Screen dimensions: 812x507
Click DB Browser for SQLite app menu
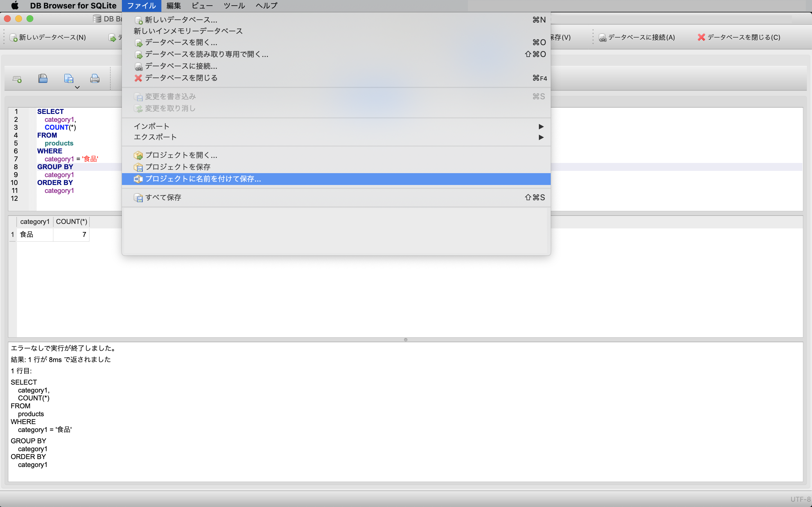pyautogui.click(x=73, y=6)
